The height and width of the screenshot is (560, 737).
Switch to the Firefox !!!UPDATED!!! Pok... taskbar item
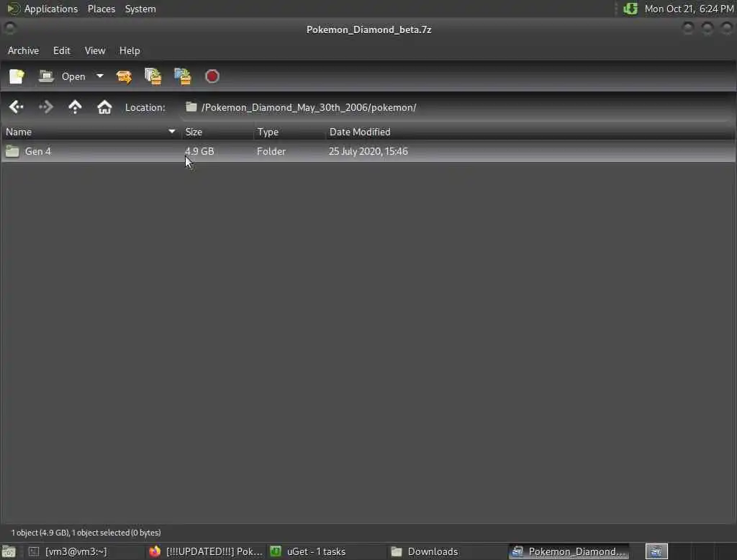205,551
